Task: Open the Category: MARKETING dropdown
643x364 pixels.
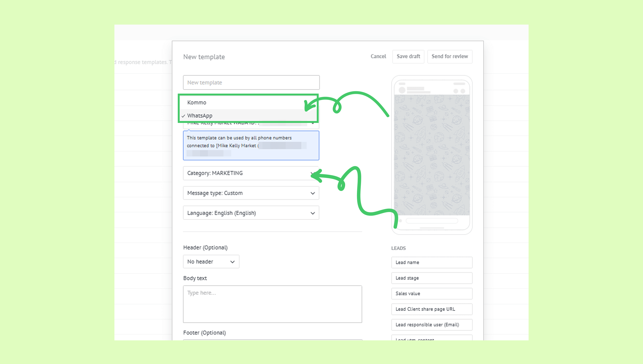Action: click(x=251, y=173)
